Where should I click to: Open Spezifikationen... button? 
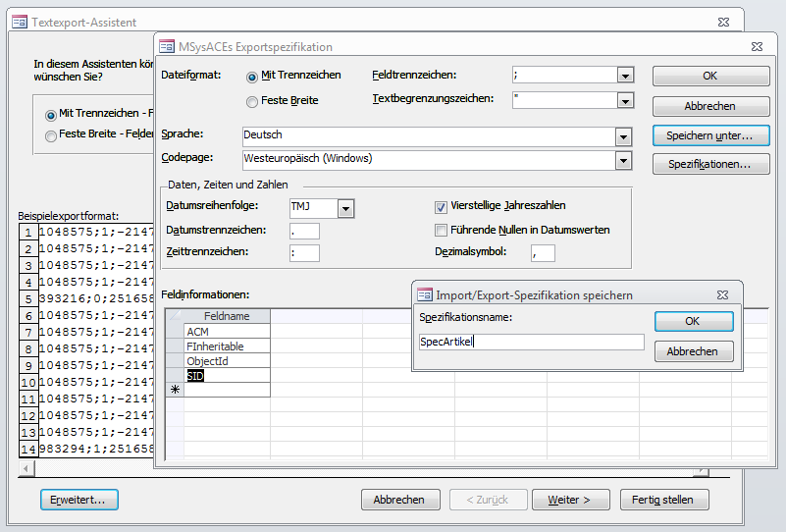(x=710, y=165)
